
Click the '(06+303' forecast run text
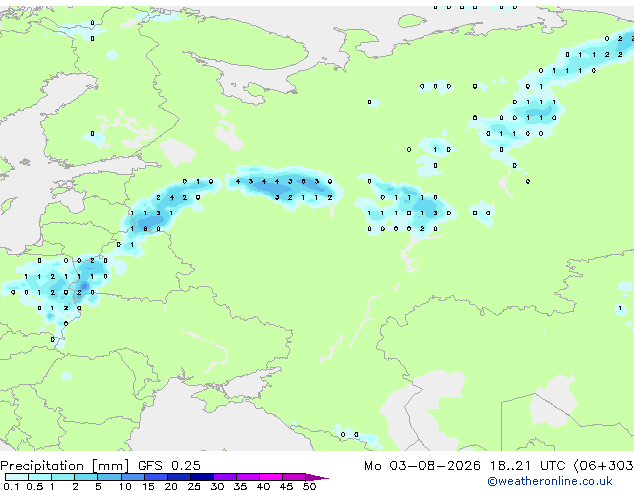point(603,466)
